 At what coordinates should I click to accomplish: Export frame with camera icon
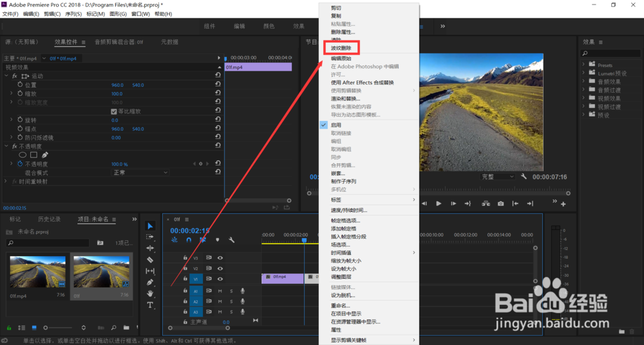pos(500,203)
